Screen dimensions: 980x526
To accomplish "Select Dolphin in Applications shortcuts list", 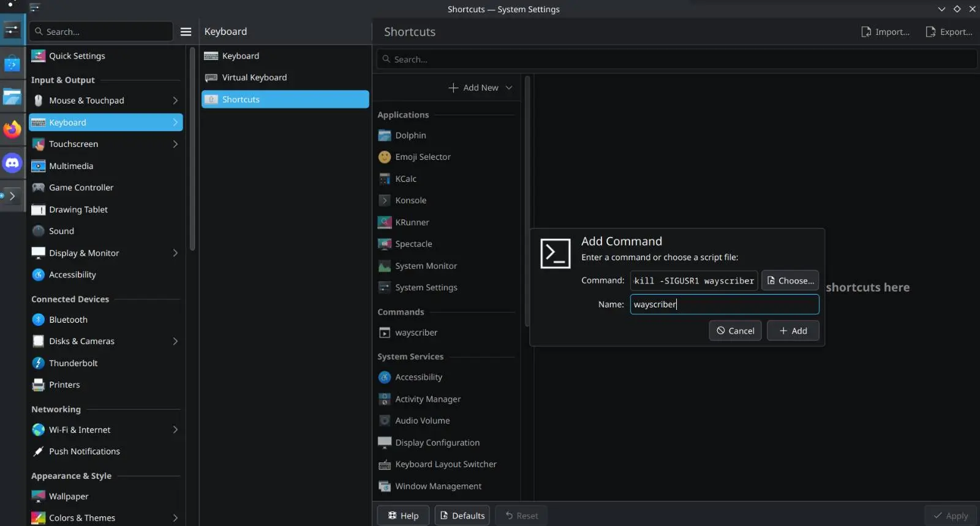I will (x=447, y=135).
